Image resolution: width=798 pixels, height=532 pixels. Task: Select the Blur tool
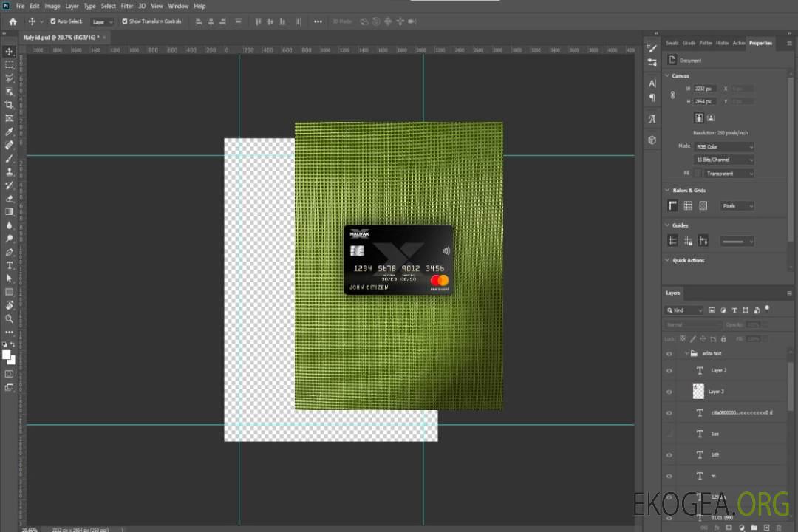click(x=9, y=225)
